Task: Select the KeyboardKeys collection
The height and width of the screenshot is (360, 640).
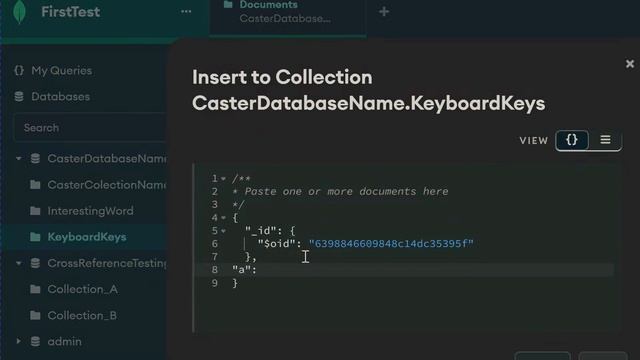Action: click(x=87, y=237)
